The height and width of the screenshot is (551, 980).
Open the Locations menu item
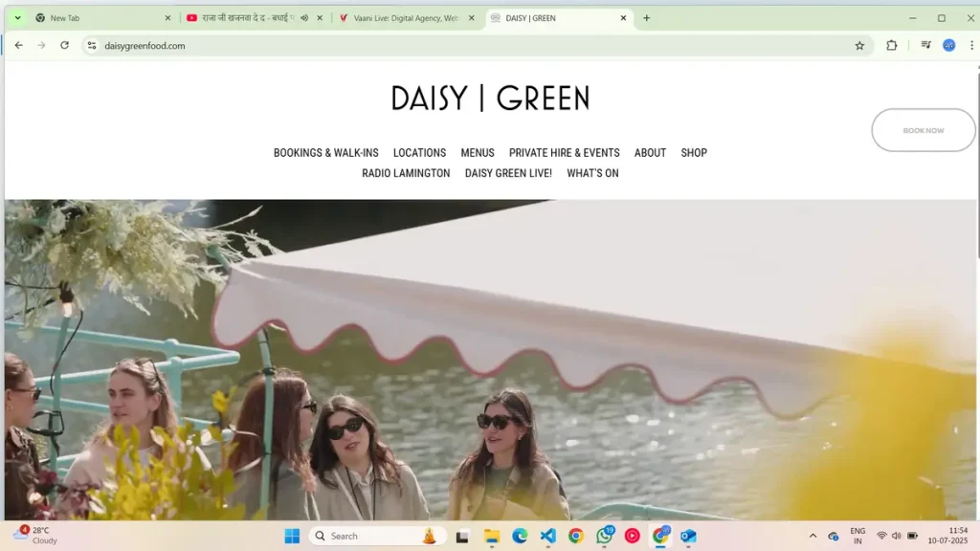pos(419,152)
